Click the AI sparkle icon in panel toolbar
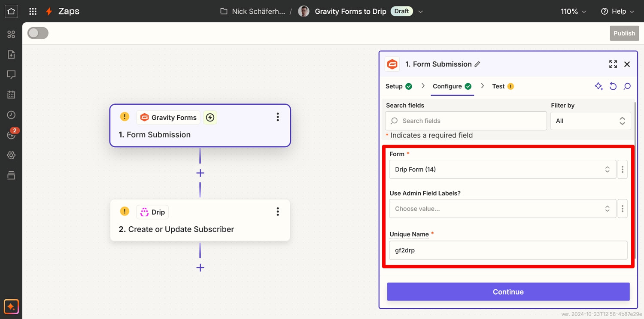This screenshot has width=644, height=319. coord(599,86)
